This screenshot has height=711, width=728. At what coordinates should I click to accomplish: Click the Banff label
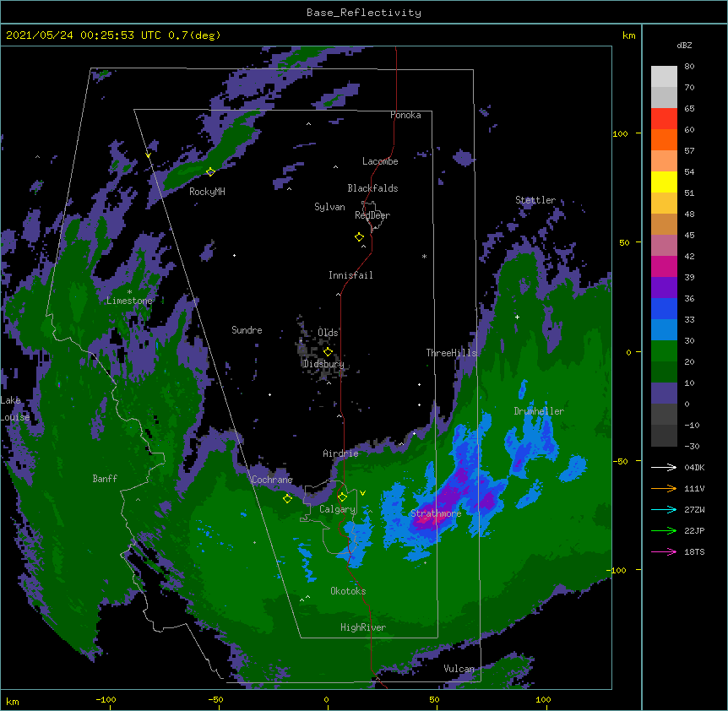[105, 479]
